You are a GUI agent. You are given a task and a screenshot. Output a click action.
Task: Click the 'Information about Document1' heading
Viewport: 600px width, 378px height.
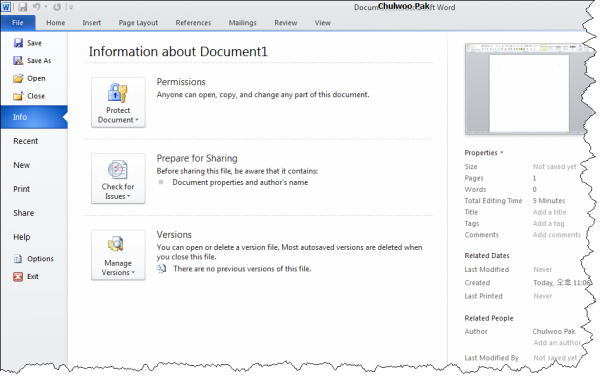pos(178,52)
